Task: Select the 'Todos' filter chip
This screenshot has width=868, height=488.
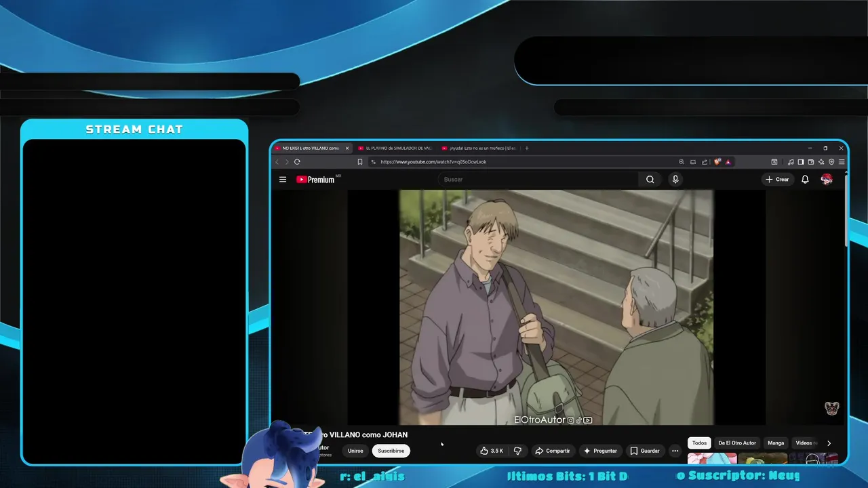Action: click(699, 443)
